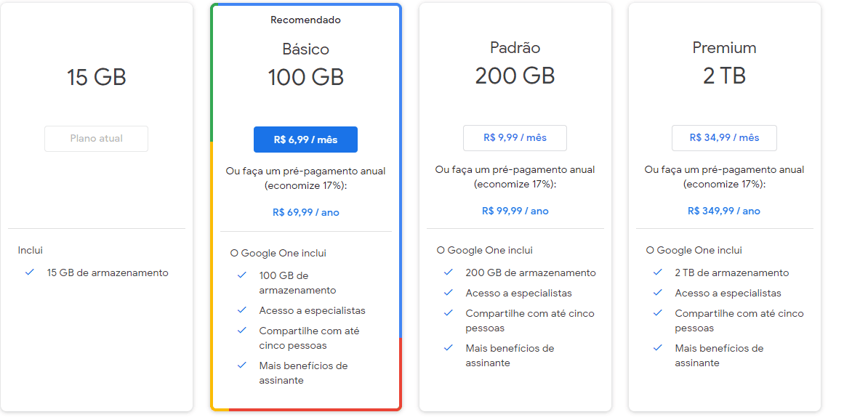Click Básico's Mais benefícios de assinante checkmark
The height and width of the screenshot is (420, 868).
242,366
